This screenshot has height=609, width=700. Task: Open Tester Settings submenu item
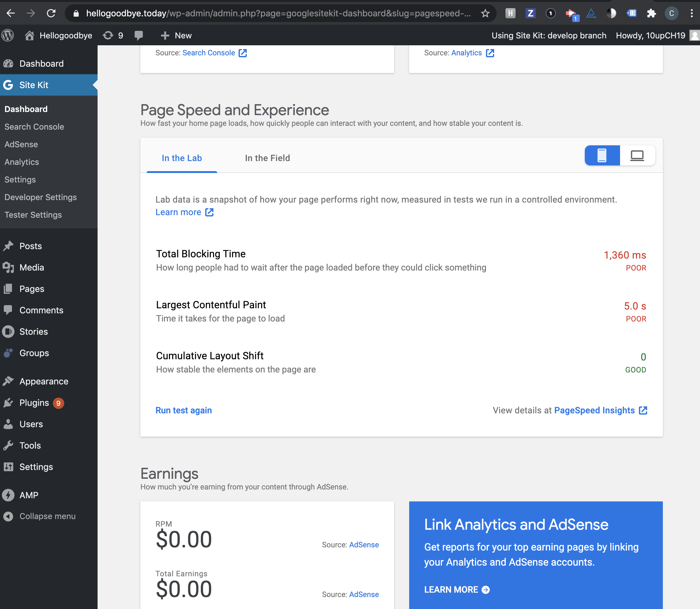pyautogui.click(x=33, y=215)
